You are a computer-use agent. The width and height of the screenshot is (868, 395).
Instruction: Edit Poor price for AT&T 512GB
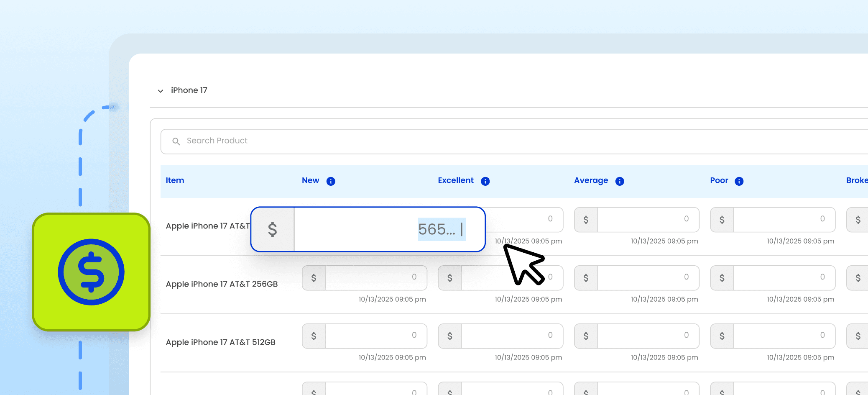click(773, 336)
